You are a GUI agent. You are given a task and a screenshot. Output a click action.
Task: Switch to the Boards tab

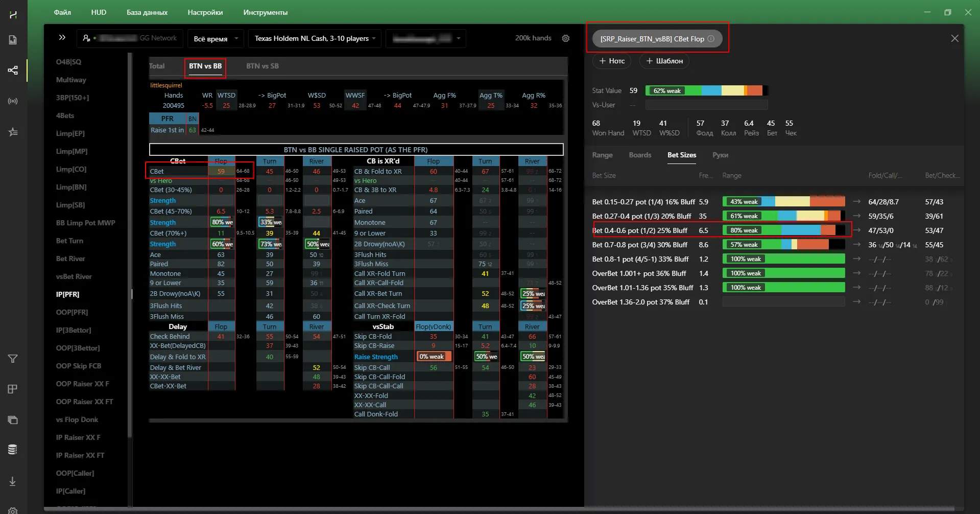point(640,155)
